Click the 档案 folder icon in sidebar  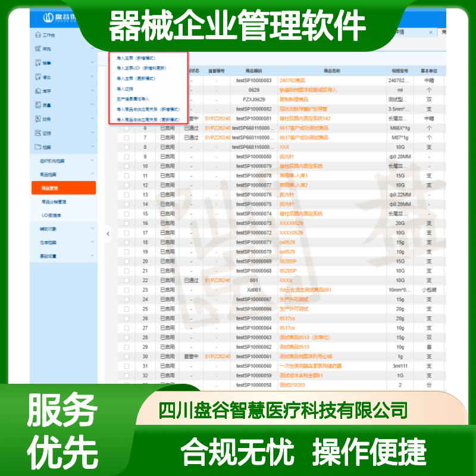pos(38,147)
